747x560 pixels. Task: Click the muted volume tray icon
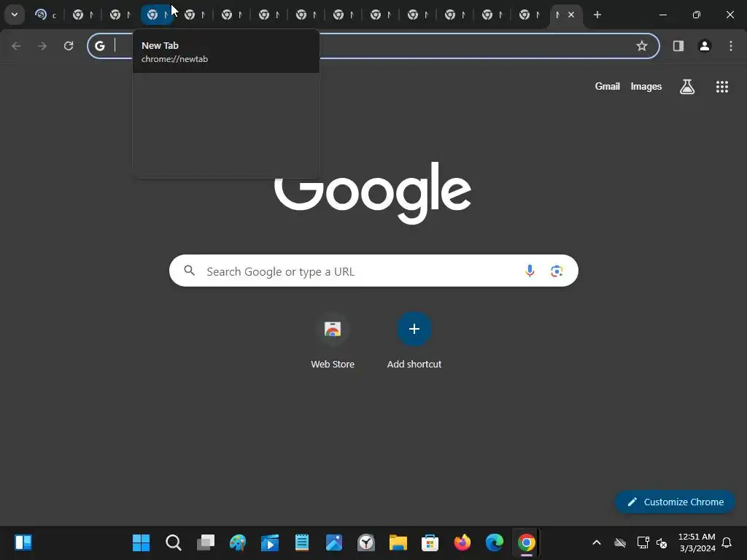pyautogui.click(x=662, y=542)
